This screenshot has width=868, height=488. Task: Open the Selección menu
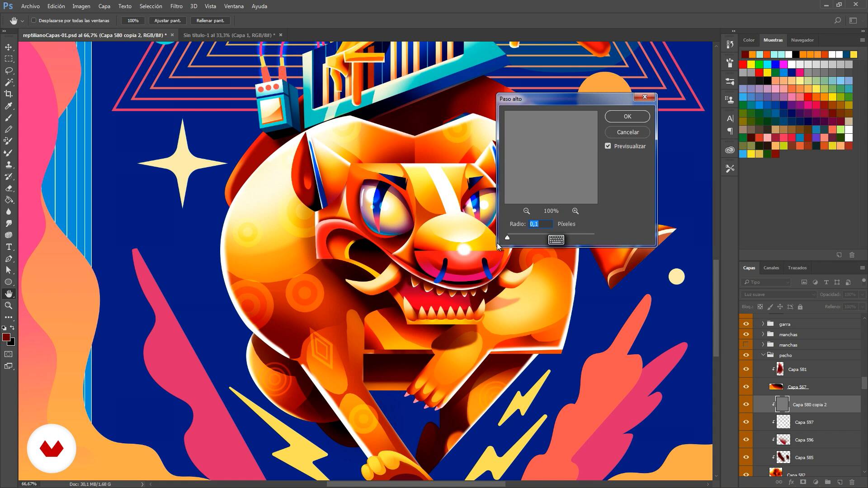click(151, 6)
